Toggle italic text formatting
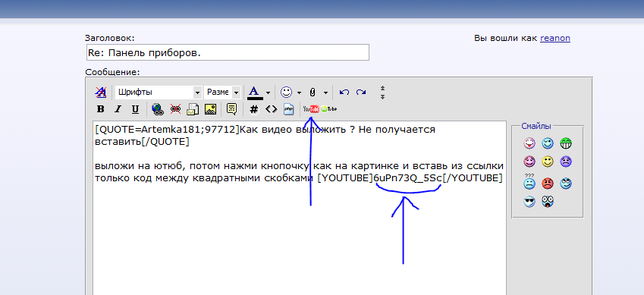Image resolution: width=644 pixels, height=295 pixels. point(118,109)
